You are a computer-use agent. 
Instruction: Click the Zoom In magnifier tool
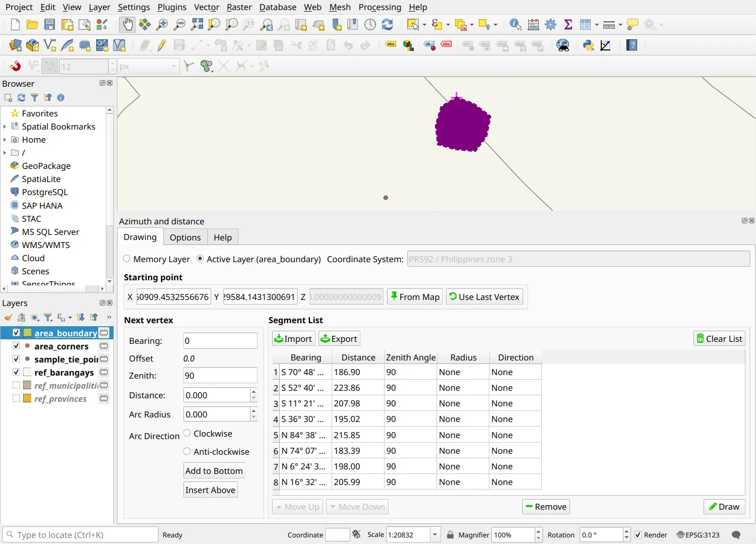(162, 25)
